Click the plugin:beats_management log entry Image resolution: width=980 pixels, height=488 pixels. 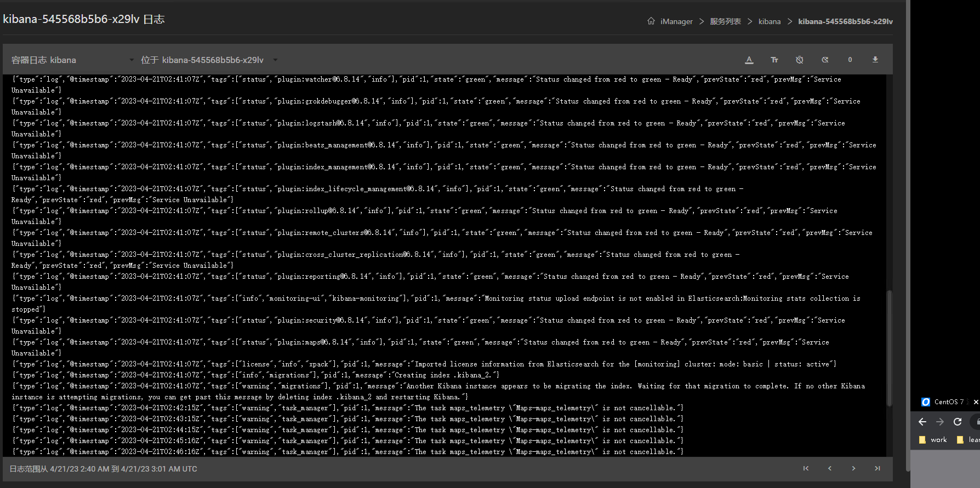pos(443,150)
